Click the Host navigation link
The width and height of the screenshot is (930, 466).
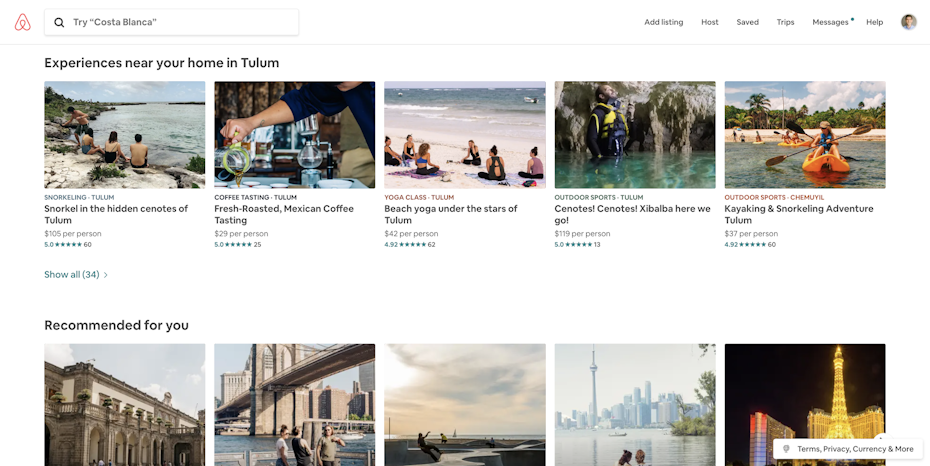point(710,22)
